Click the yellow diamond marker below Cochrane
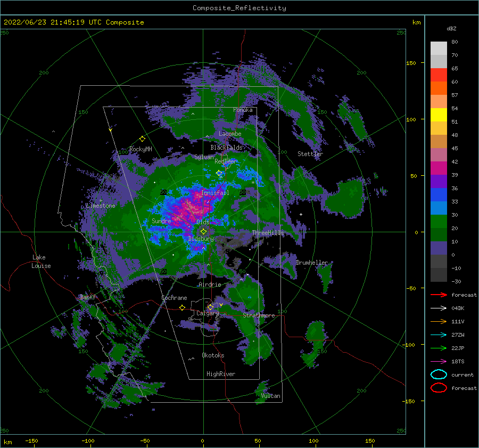Image resolution: width=479 pixels, height=448 pixels. [x=182, y=308]
